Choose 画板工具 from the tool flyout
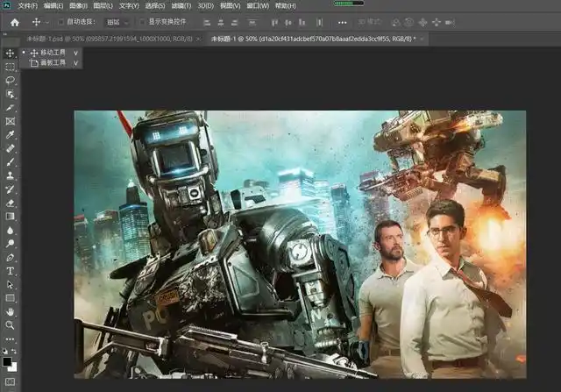Viewport: 561px width, 392px height. (52, 63)
